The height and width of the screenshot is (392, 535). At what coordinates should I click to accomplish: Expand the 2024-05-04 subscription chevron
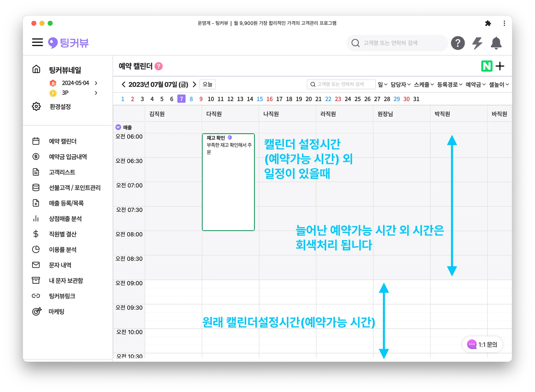pyautogui.click(x=96, y=83)
